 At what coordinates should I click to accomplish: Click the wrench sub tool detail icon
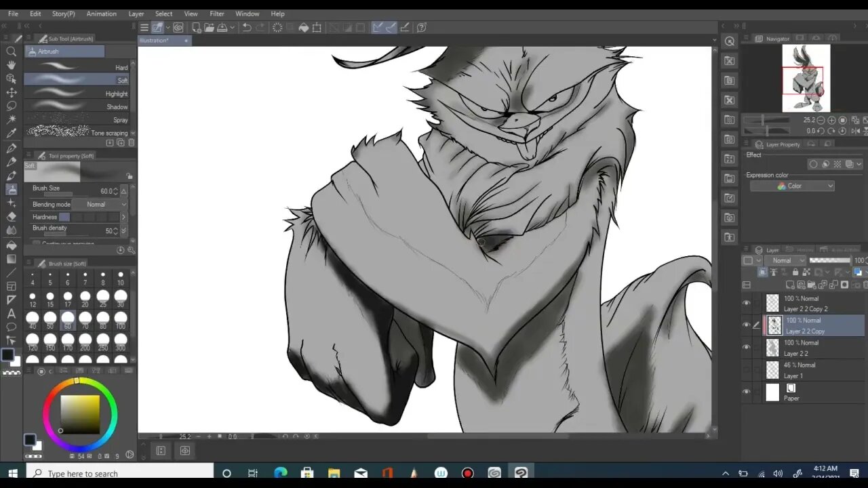tap(131, 250)
